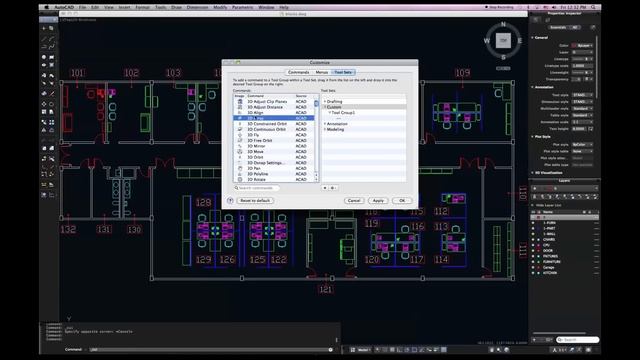Click the add layer plus button in Layers panel
Image resolution: width=640 pixels, height=360 pixels.
535,340
